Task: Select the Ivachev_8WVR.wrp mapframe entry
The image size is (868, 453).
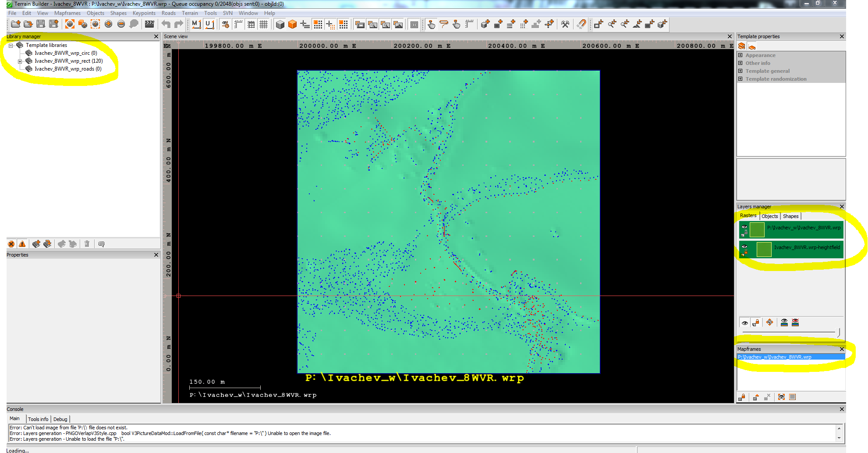Action: [x=774, y=357]
